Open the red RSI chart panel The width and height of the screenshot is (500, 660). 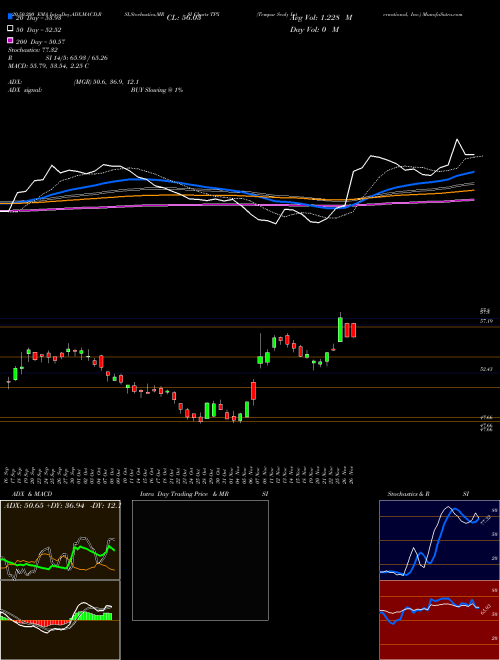(x=439, y=620)
